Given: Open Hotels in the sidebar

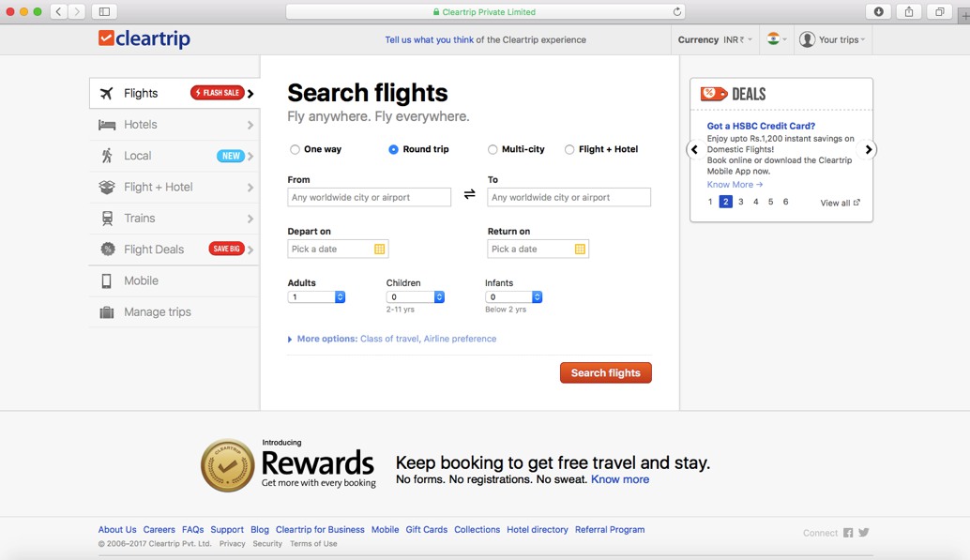Looking at the screenshot, I should coord(174,125).
